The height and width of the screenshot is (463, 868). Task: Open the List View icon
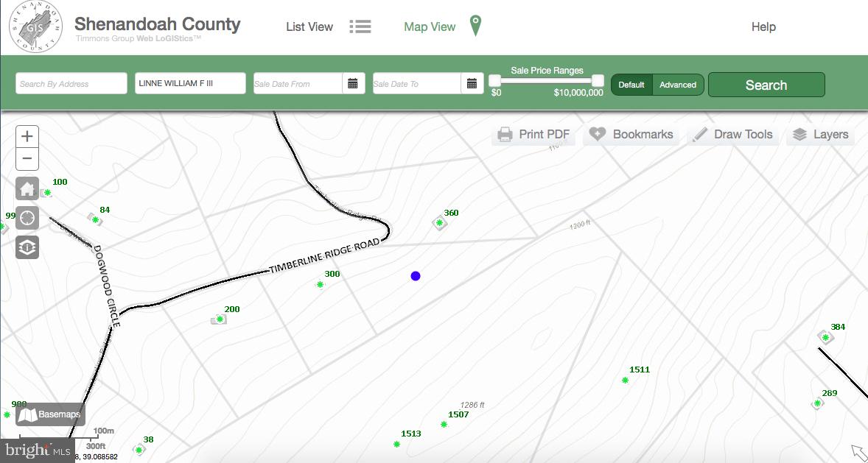[x=360, y=26]
